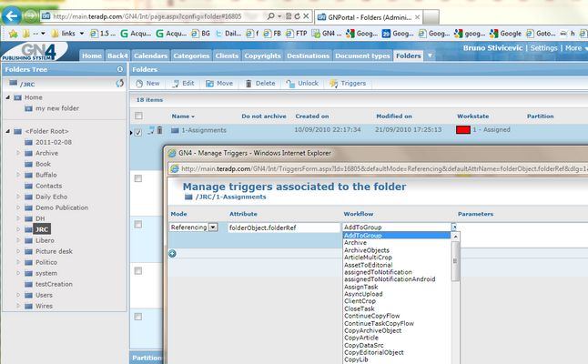Select the JRC folder in tree

[x=42, y=229]
